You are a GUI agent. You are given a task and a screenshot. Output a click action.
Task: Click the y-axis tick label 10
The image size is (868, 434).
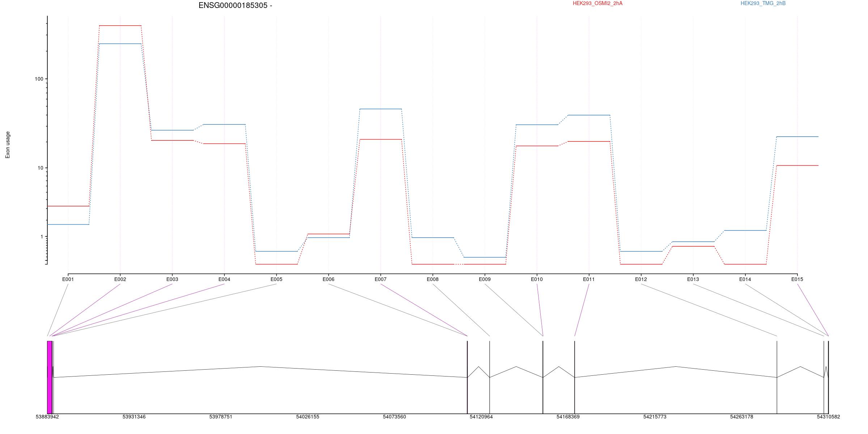(40, 168)
